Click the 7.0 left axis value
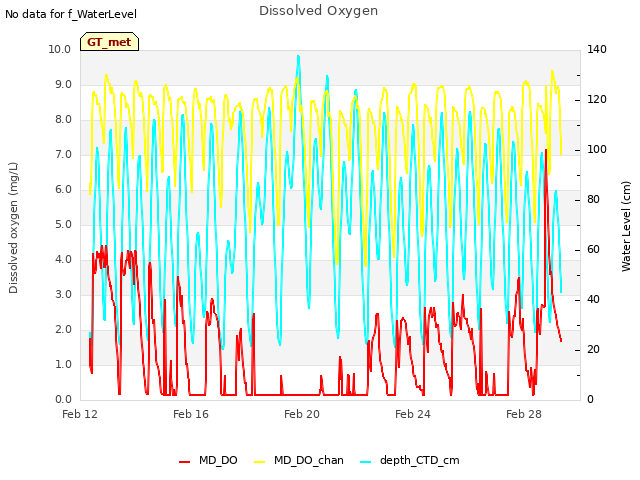This screenshot has width=640, height=480. pyautogui.click(x=63, y=155)
